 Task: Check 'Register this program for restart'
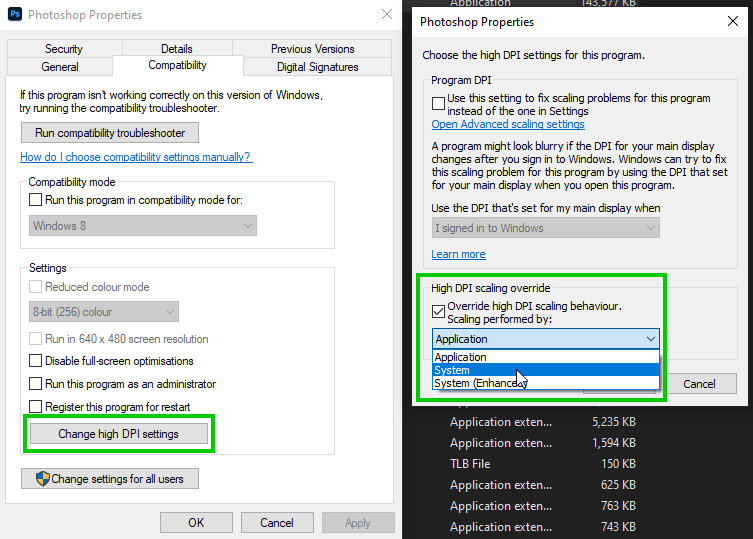[x=36, y=407]
